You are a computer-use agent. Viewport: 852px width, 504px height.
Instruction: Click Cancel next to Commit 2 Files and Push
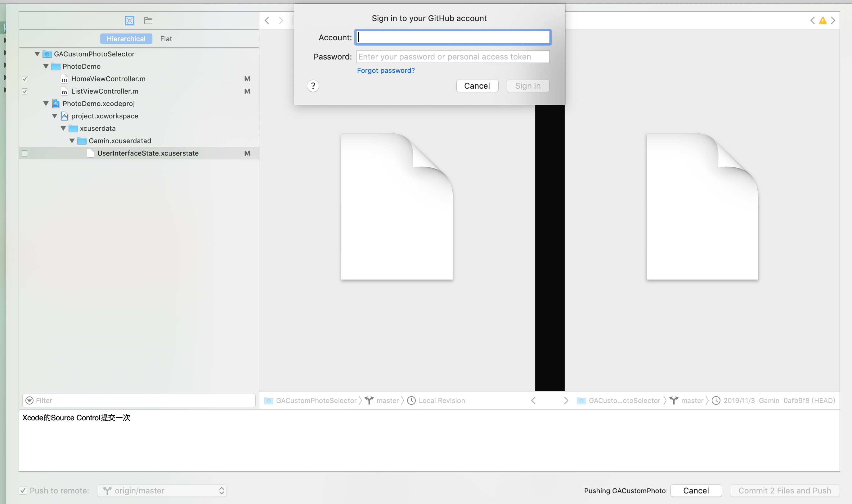[x=696, y=490]
